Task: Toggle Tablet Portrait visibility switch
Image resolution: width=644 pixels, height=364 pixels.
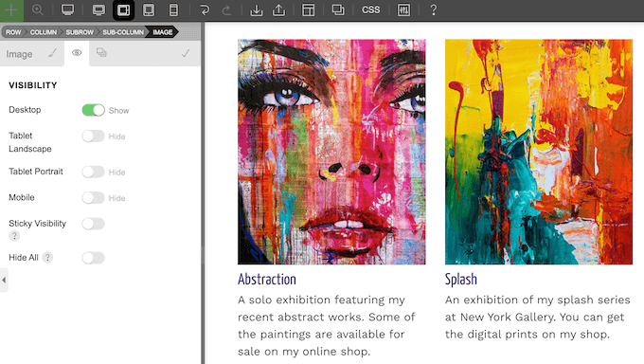Action: 93,172
